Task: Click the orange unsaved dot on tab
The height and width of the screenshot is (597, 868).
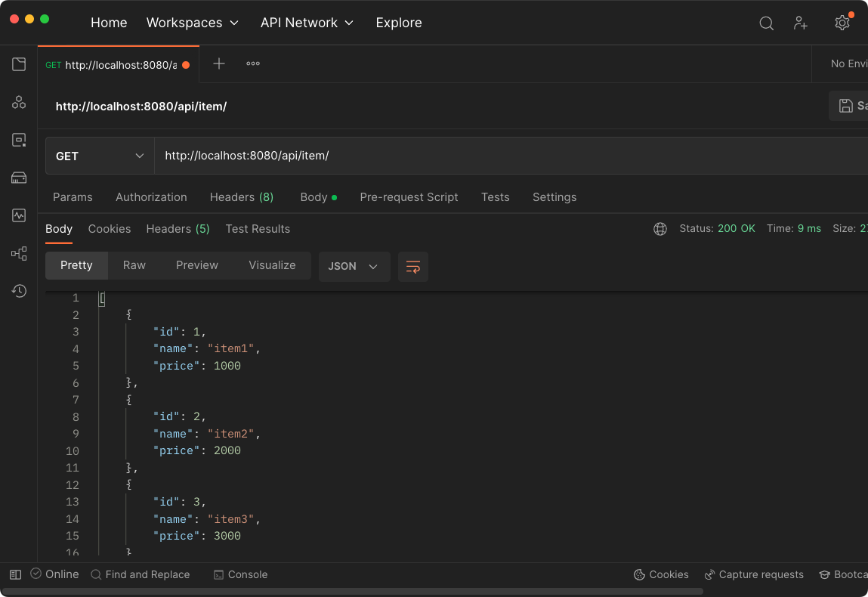Action: pos(186,65)
